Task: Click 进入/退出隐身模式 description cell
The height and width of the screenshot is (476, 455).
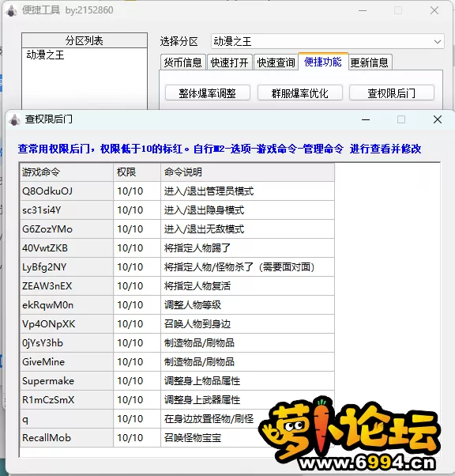Action: point(247,210)
